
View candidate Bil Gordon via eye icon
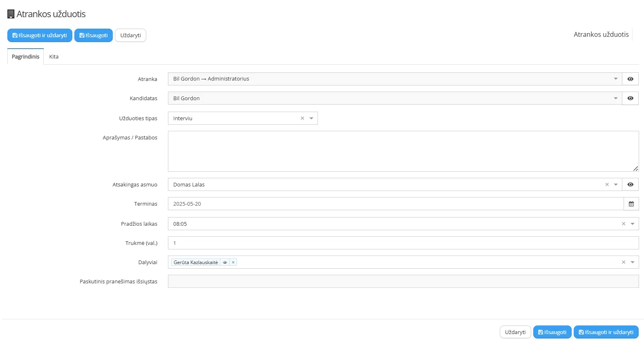tap(630, 98)
